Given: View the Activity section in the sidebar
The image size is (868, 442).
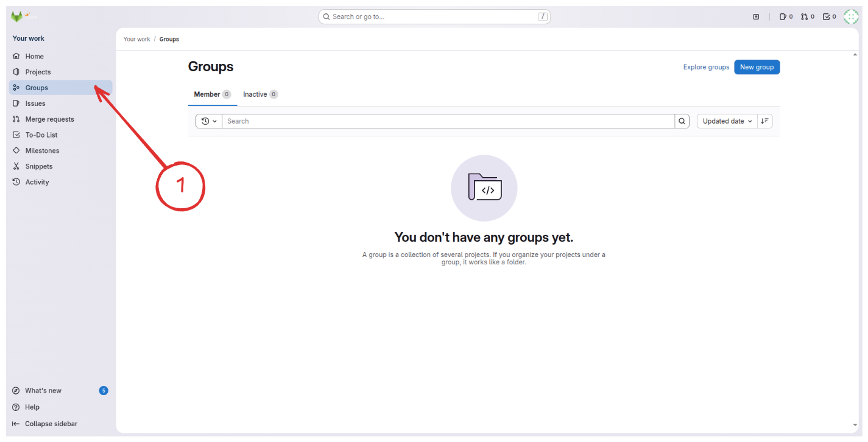Looking at the screenshot, I should click(38, 181).
